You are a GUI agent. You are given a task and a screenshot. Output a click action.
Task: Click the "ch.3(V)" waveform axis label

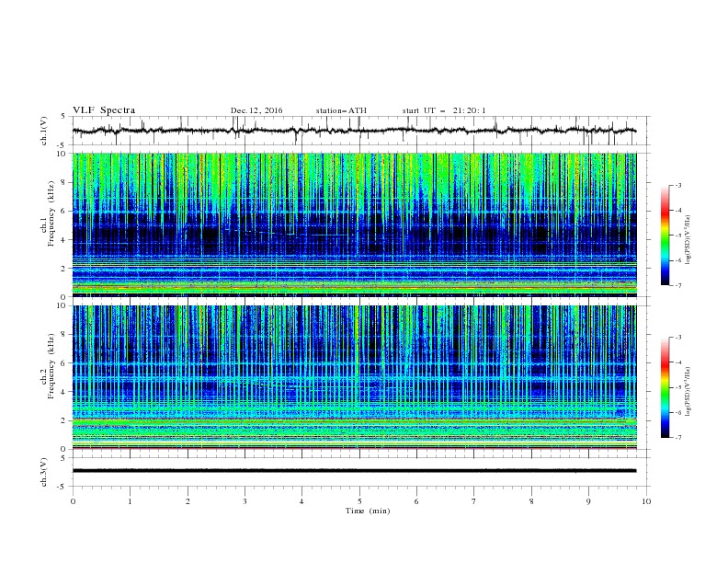(44, 472)
